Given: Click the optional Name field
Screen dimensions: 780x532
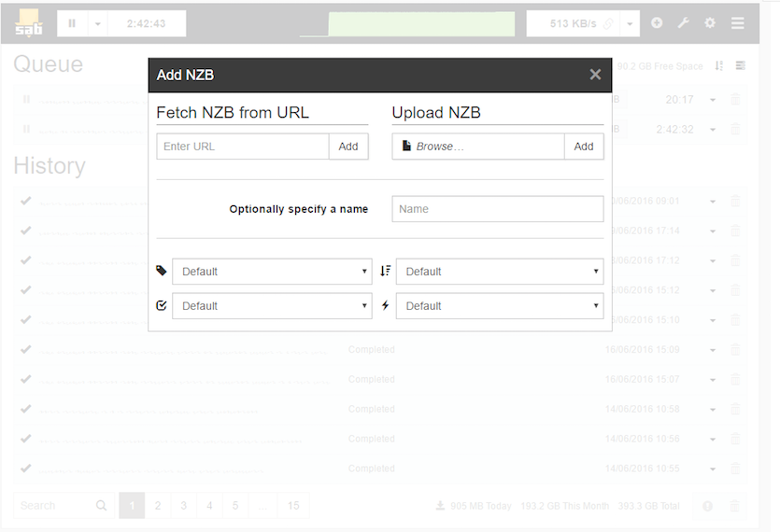Looking at the screenshot, I should 498,209.
